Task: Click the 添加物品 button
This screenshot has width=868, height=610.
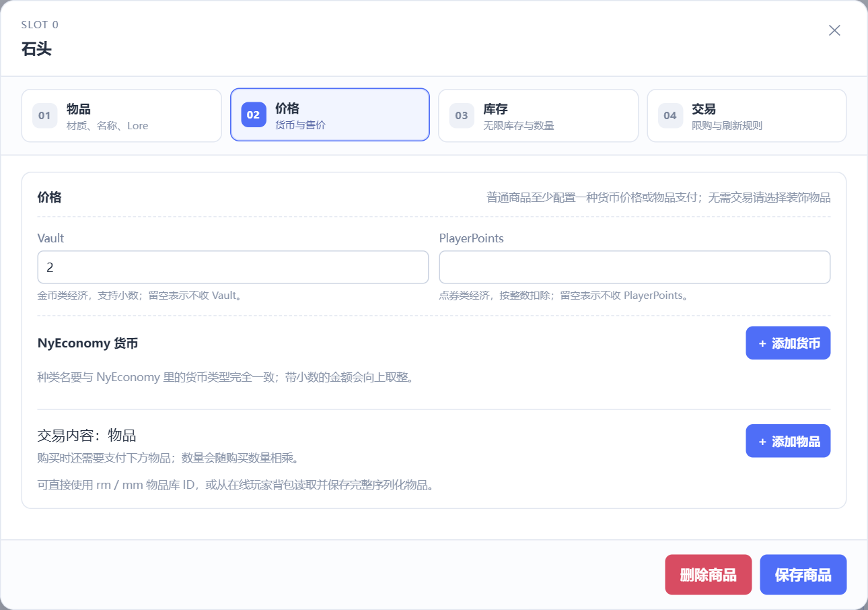Action: pyautogui.click(x=788, y=441)
